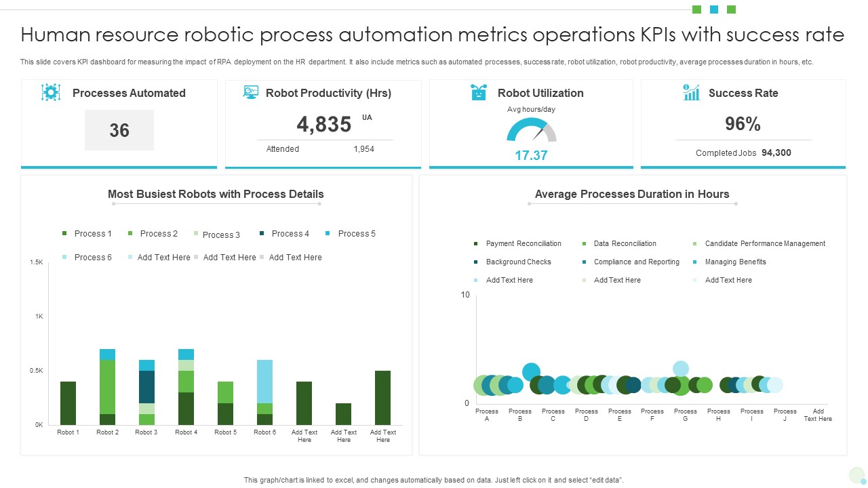Viewport: 868px width, 488px height.
Task: Select the Process 5 legend swatch
Action: [x=328, y=234]
